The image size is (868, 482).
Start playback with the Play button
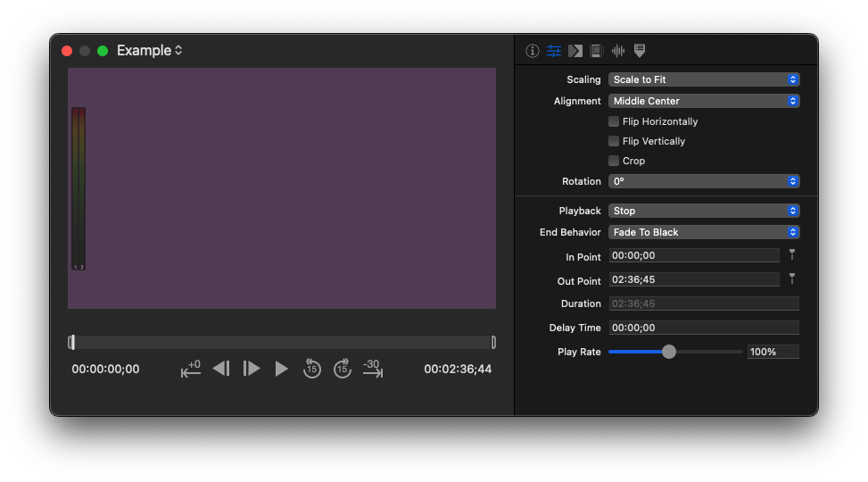point(281,369)
